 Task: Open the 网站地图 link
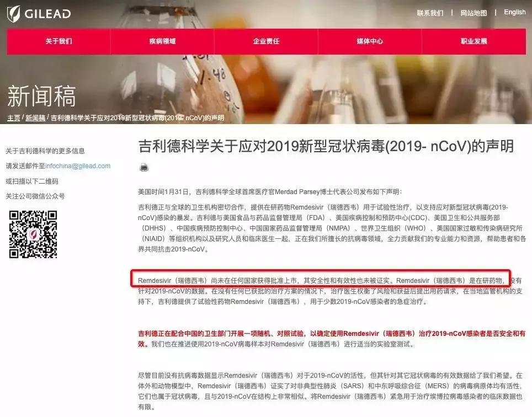[x=474, y=13]
